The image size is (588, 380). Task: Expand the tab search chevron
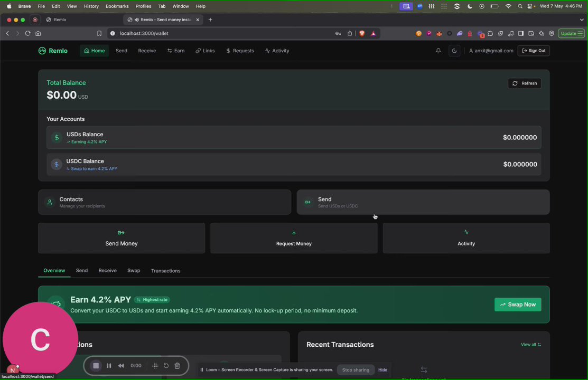(x=582, y=20)
